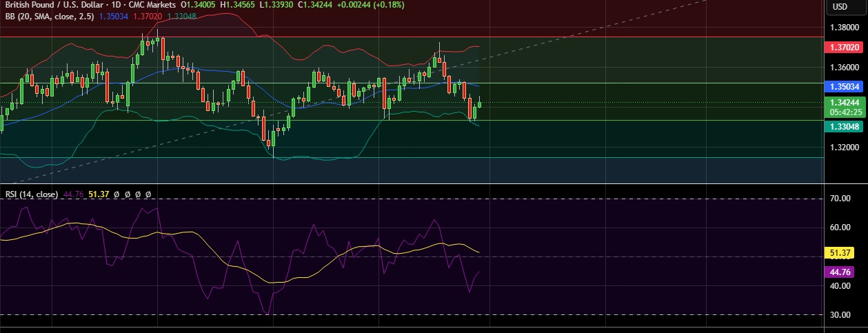The width and height of the screenshot is (868, 333).
Task: Click the yellow RSI MA value 51.37 in legend
Action: [x=99, y=194]
